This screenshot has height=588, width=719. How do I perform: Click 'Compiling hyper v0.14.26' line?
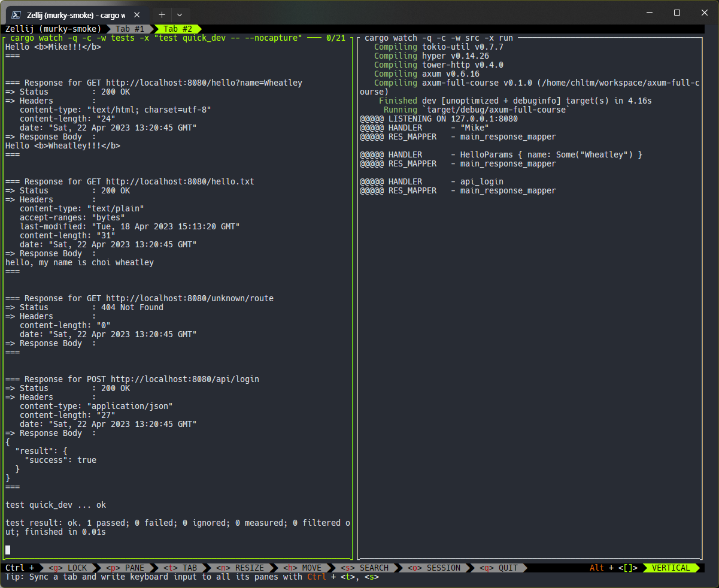point(432,56)
